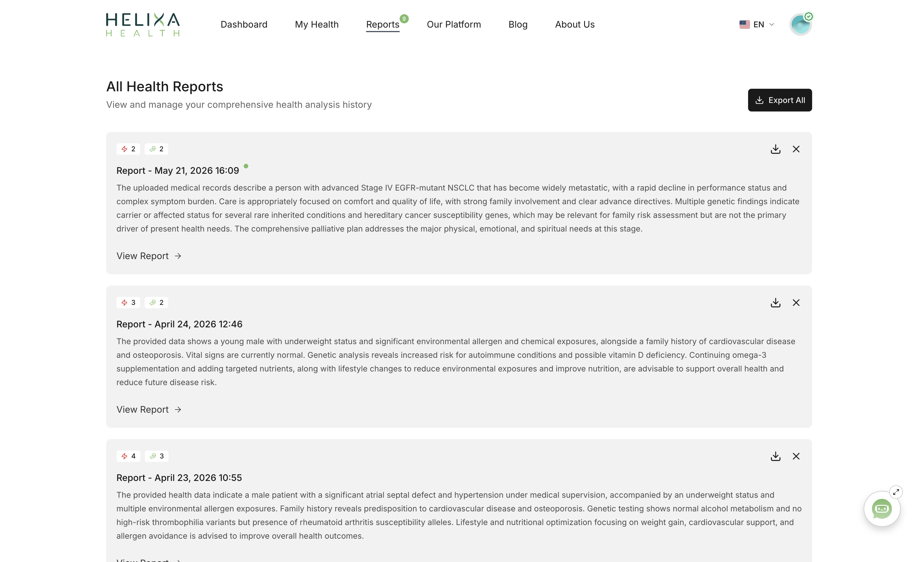Viewport: 924px width, 562px height.
Task: Click supplement badge showing 3 on April 23 report
Action: [x=156, y=456]
